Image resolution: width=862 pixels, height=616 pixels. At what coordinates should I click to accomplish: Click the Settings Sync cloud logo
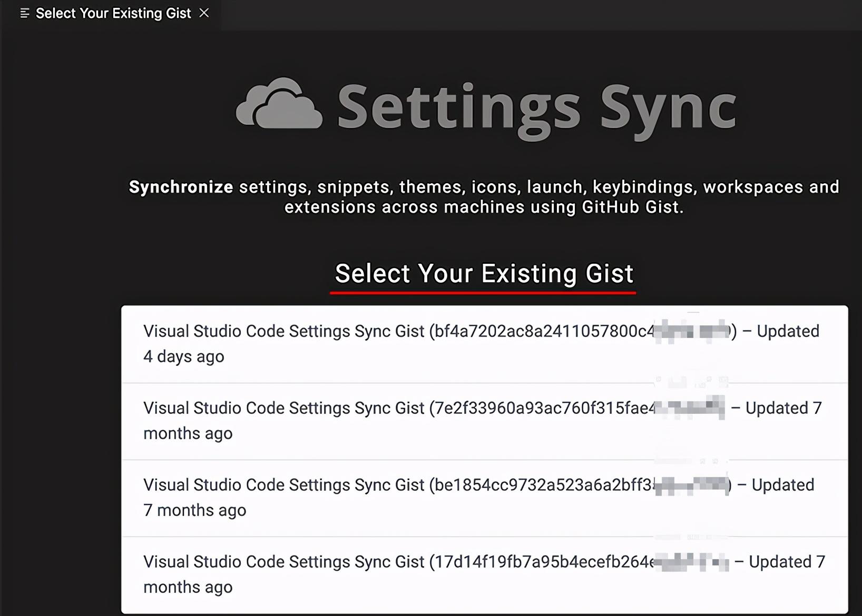[x=279, y=103]
